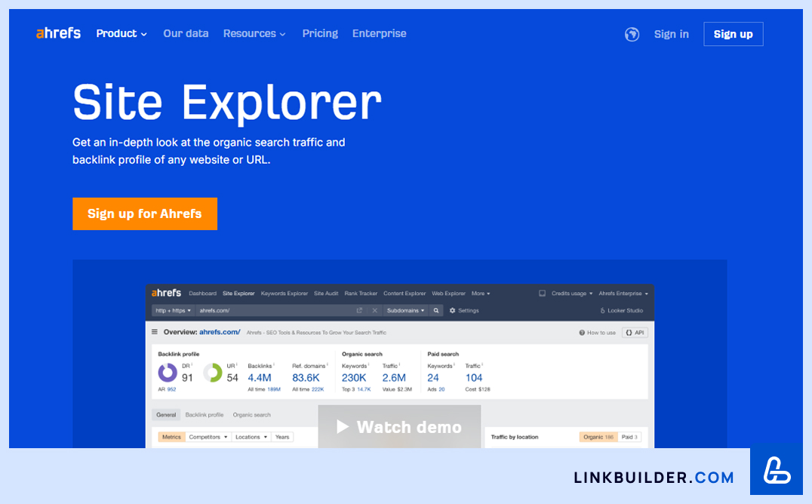Open the Looker Studio link
The width and height of the screenshot is (812, 504).
tap(621, 310)
